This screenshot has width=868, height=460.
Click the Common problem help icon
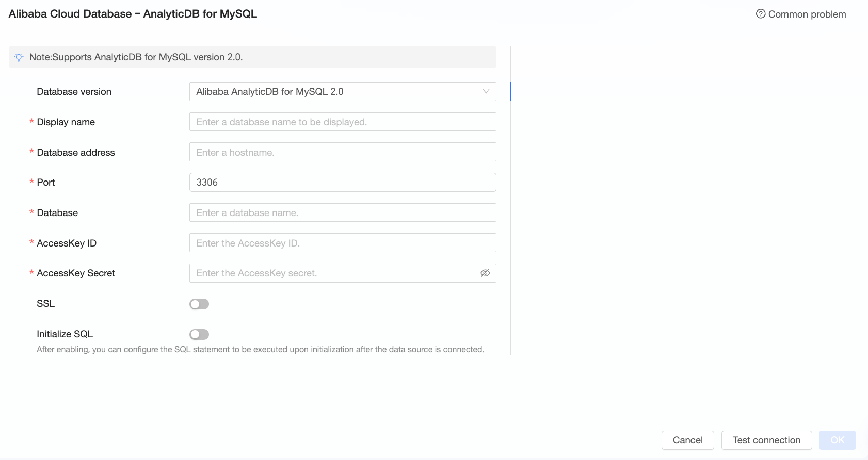761,14
